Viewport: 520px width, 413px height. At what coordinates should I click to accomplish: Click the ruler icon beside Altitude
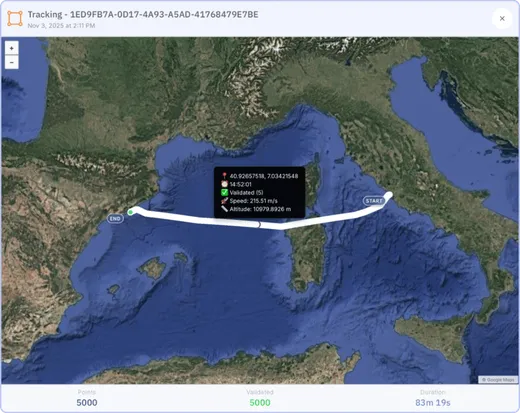click(224, 209)
